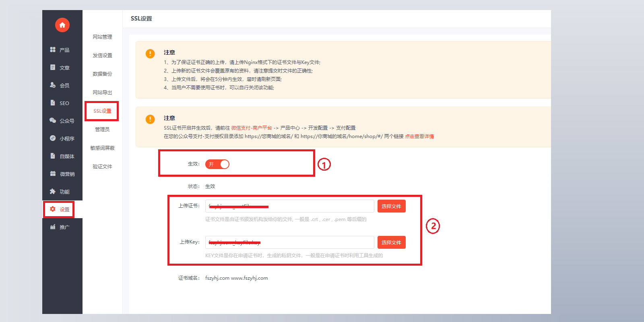
Task: Click the second notice warning icon
Action: (150, 119)
